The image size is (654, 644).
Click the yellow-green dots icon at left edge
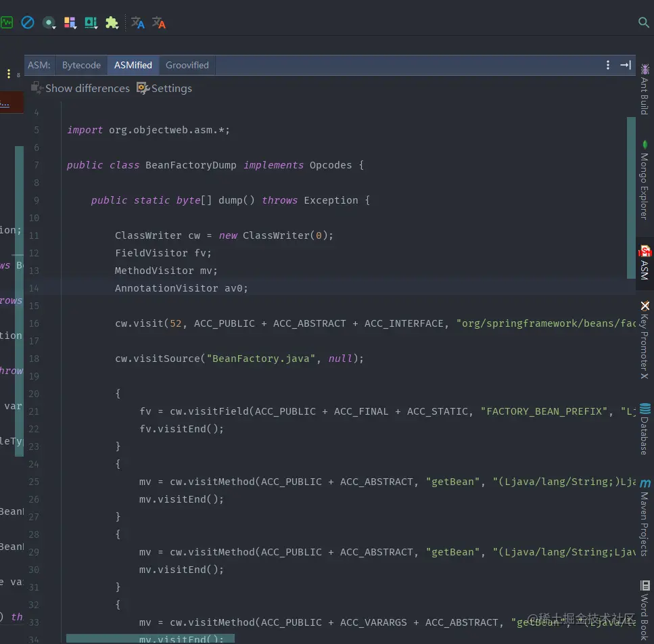tap(9, 74)
